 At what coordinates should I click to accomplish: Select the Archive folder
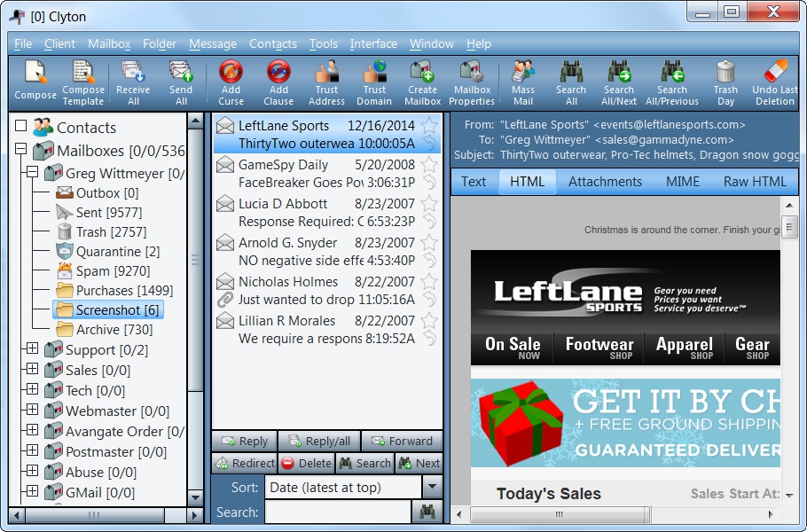pos(105,329)
